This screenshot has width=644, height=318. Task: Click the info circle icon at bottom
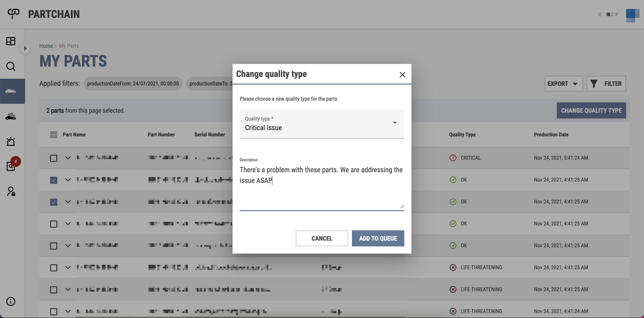(x=11, y=302)
